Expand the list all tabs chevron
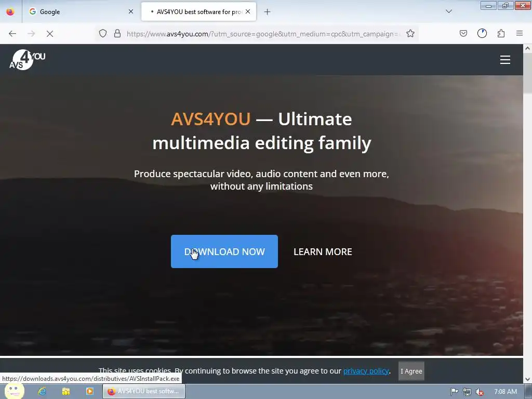 [449, 11]
